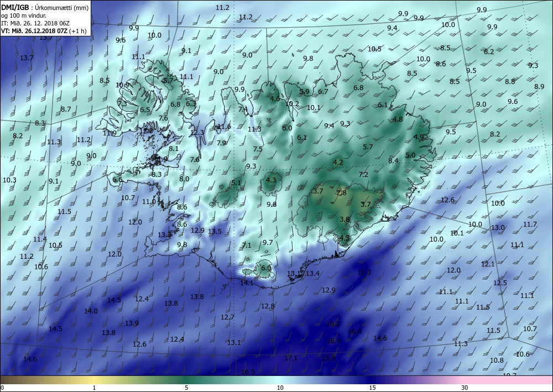Select the '8.9' value at the right edge
The width and height of the screenshot is (553, 392).
point(539,87)
